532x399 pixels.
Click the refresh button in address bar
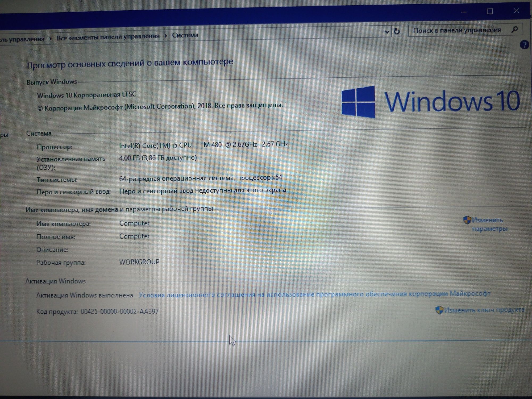click(x=397, y=31)
